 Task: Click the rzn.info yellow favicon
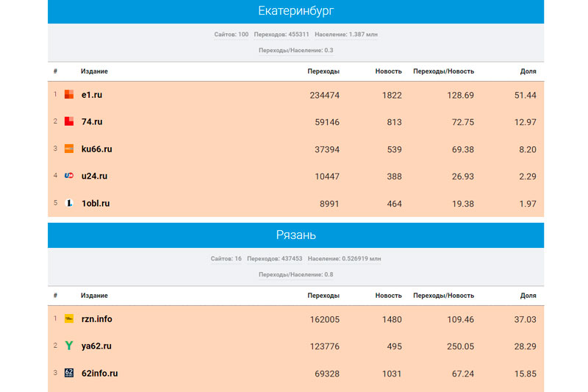(x=69, y=319)
